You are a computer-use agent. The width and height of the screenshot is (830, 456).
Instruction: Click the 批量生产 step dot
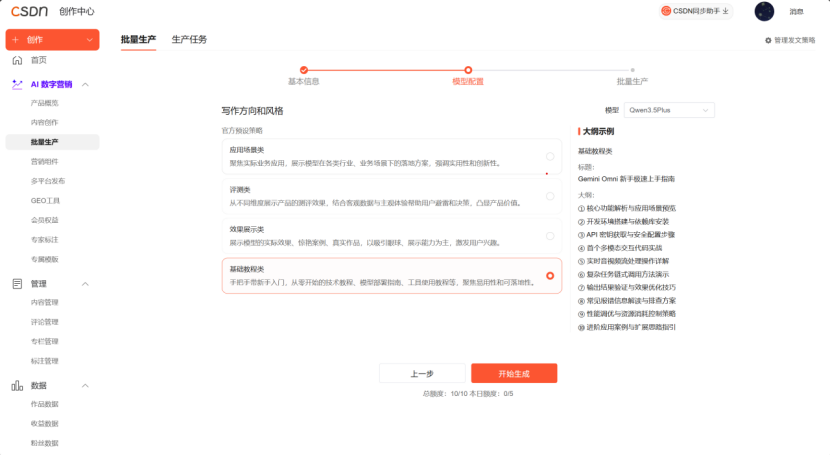[632, 70]
